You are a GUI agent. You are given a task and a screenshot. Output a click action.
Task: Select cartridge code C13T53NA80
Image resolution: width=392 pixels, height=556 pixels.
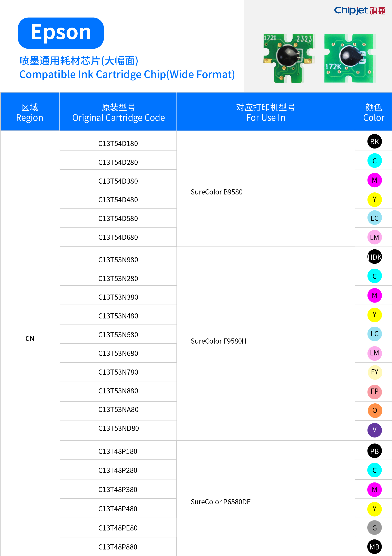tap(118, 410)
